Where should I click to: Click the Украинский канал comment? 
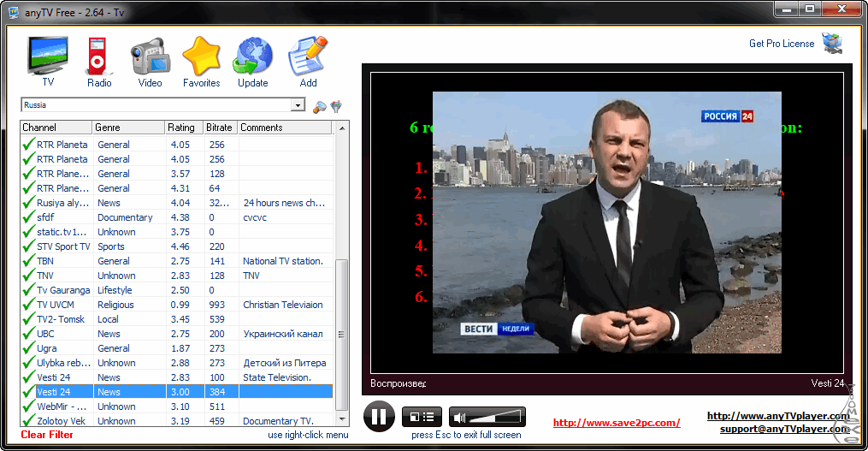[283, 334]
